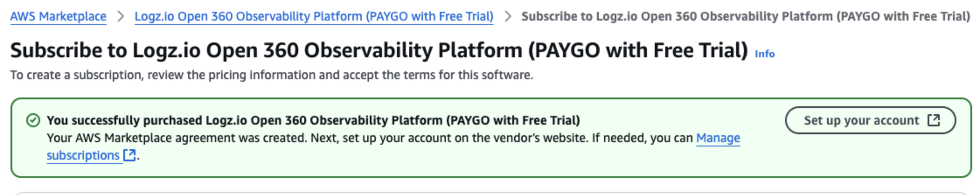Click external-link icon in Set up button
Image resolution: width=980 pixels, height=195 pixels.
coord(934,120)
